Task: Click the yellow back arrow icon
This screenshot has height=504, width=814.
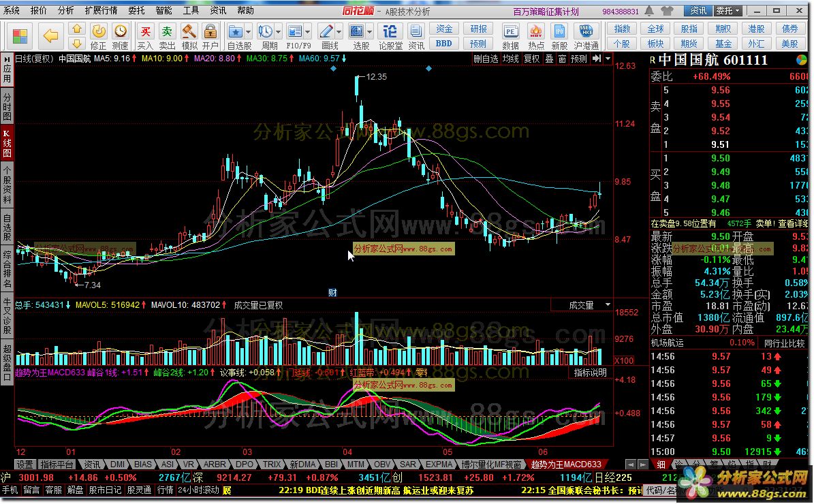Action: 50,36
